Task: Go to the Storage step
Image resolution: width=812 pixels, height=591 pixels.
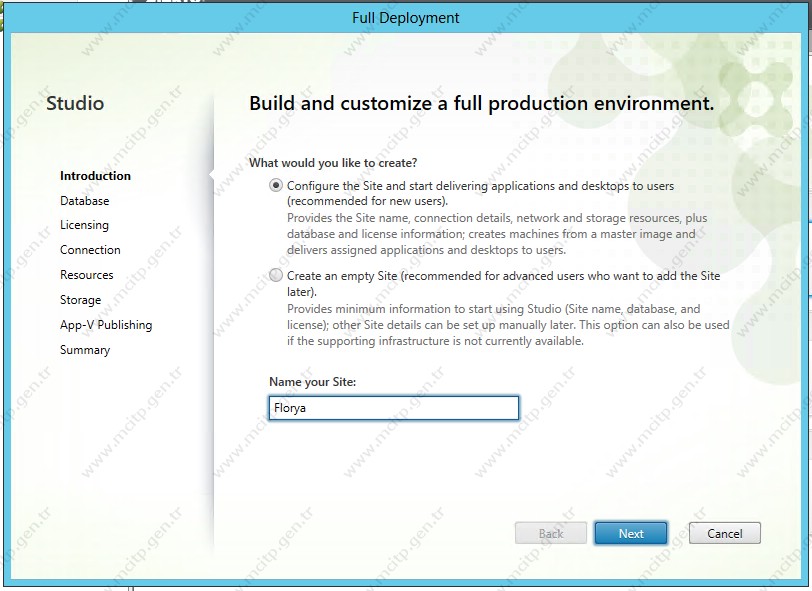Action: point(80,300)
